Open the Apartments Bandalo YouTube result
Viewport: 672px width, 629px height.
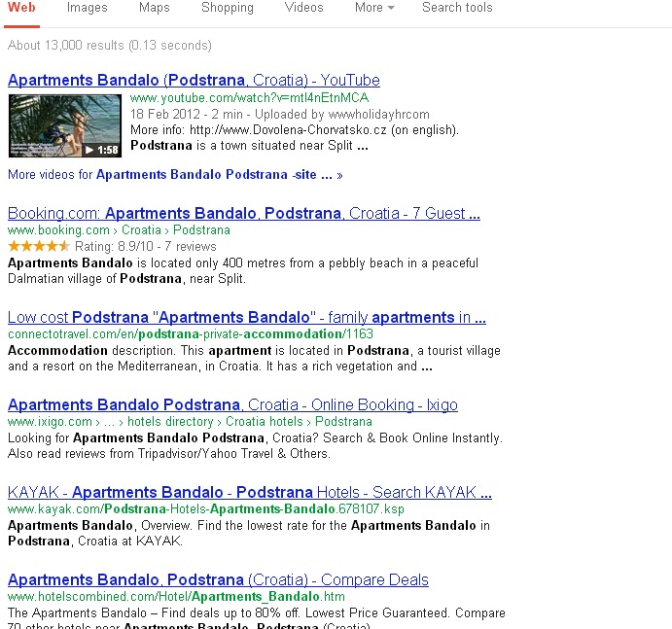click(194, 80)
